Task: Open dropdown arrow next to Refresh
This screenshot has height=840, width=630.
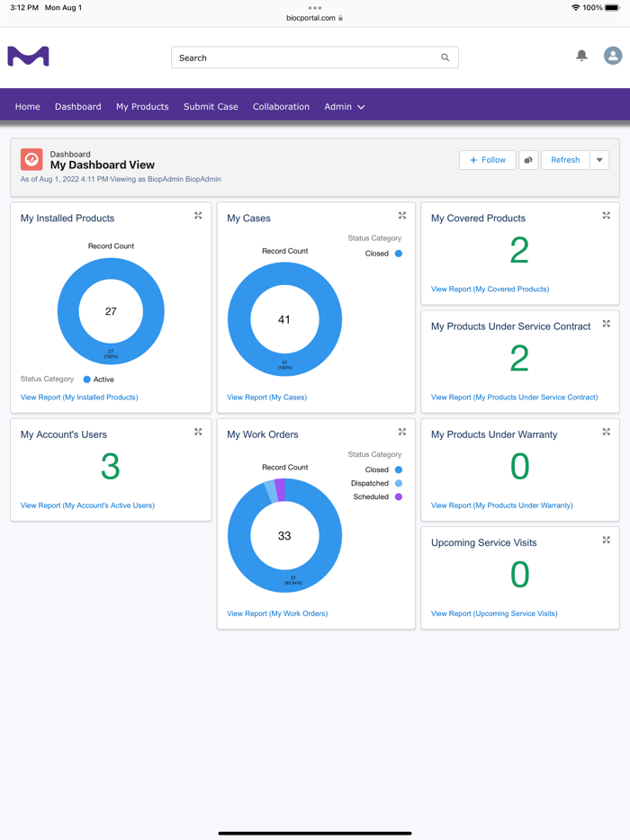Action: coord(599,160)
